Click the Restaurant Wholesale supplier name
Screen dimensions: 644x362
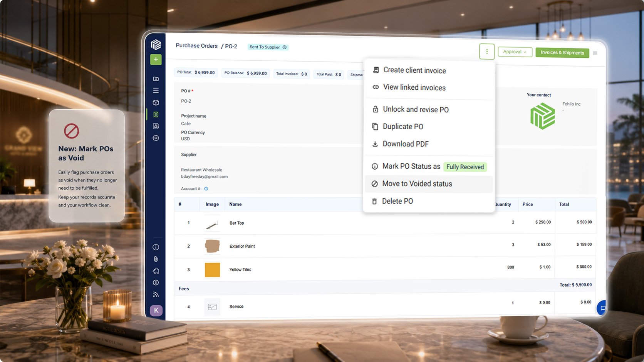[x=201, y=170]
